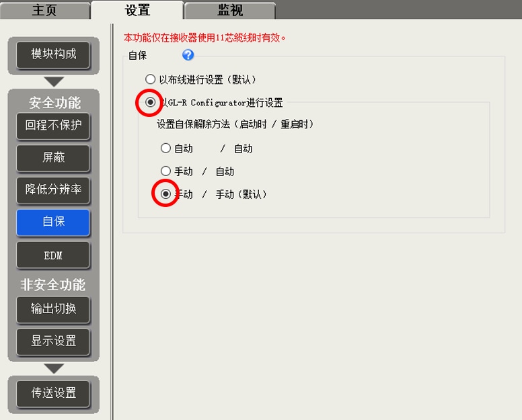The image size is (522, 420).
Task: Select 以布线进行设置（默认） radio option
Action: (x=151, y=79)
